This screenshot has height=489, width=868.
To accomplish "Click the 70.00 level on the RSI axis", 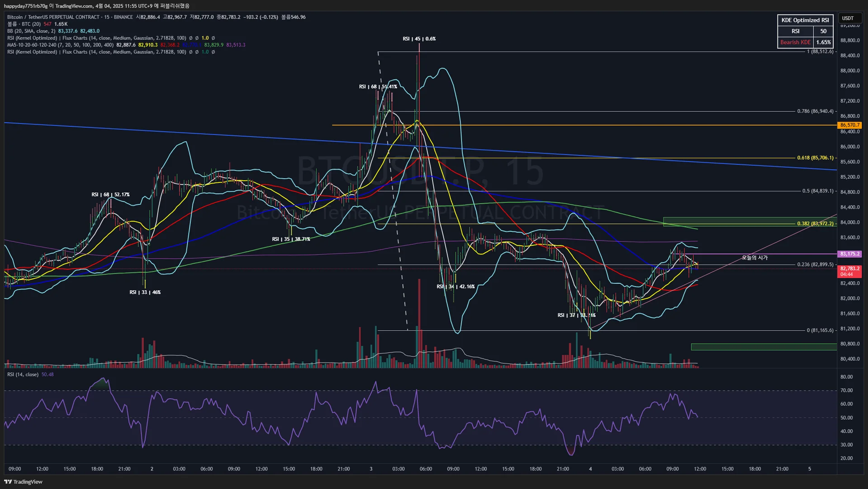I will click(846, 390).
